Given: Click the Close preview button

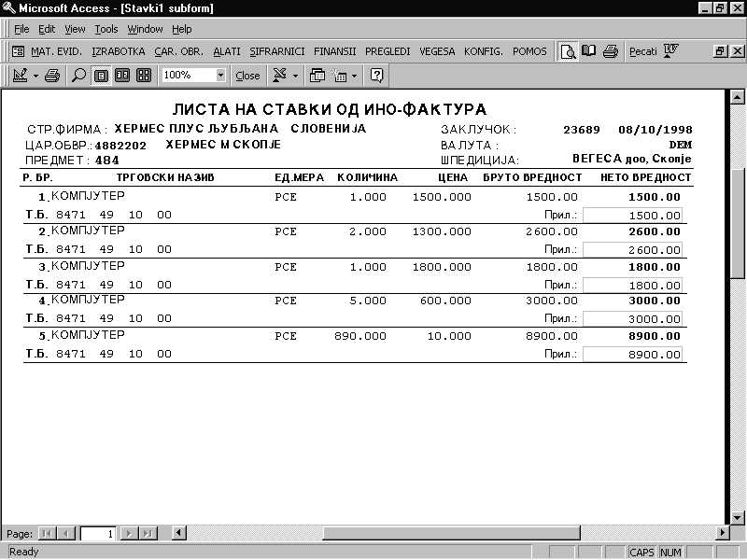Looking at the screenshot, I should 247,76.
